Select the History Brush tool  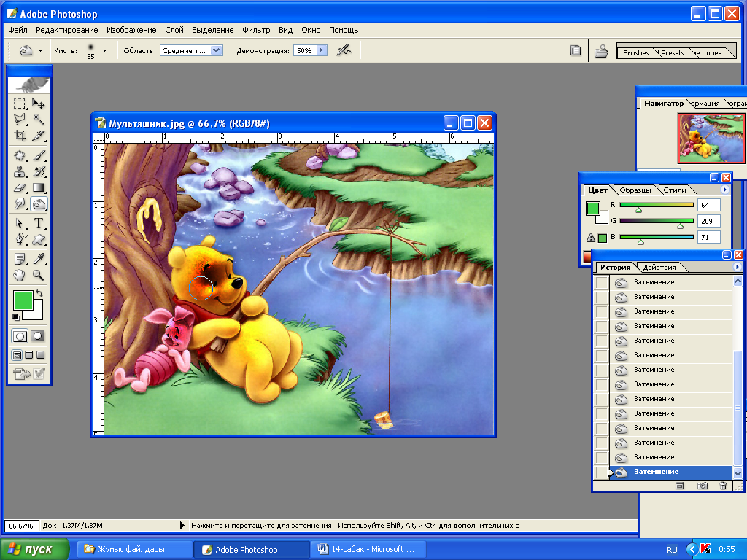[x=38, y=171]
